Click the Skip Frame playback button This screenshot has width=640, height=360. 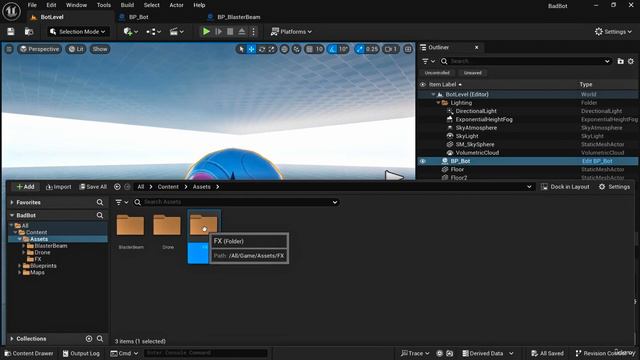pyautogui.click(x=218, y=31)
